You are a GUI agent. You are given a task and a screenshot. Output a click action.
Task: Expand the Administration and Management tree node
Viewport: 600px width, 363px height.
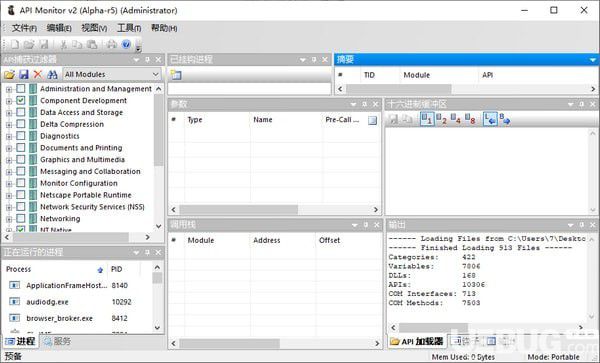coord(9,89)
